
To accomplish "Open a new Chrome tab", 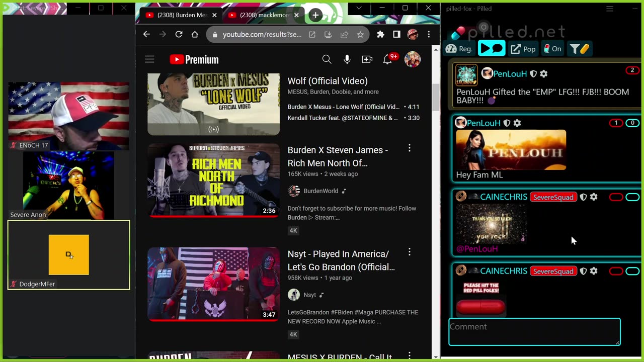I will tap(315, 15).
